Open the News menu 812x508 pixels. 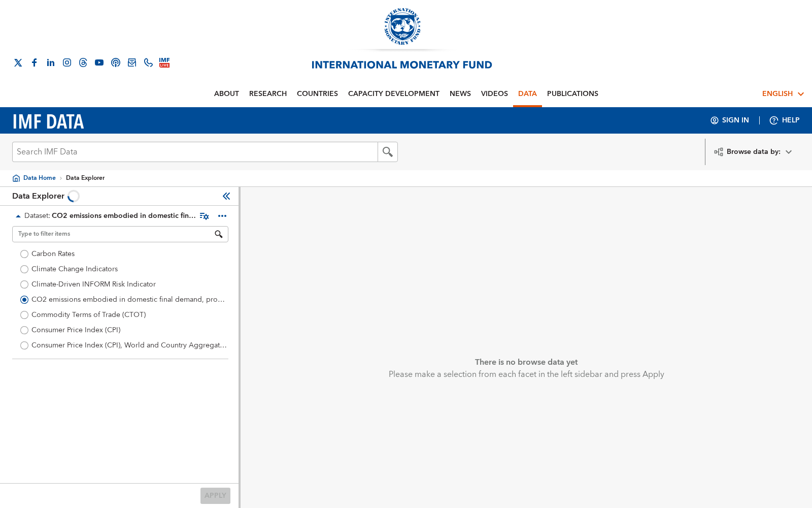460,94
